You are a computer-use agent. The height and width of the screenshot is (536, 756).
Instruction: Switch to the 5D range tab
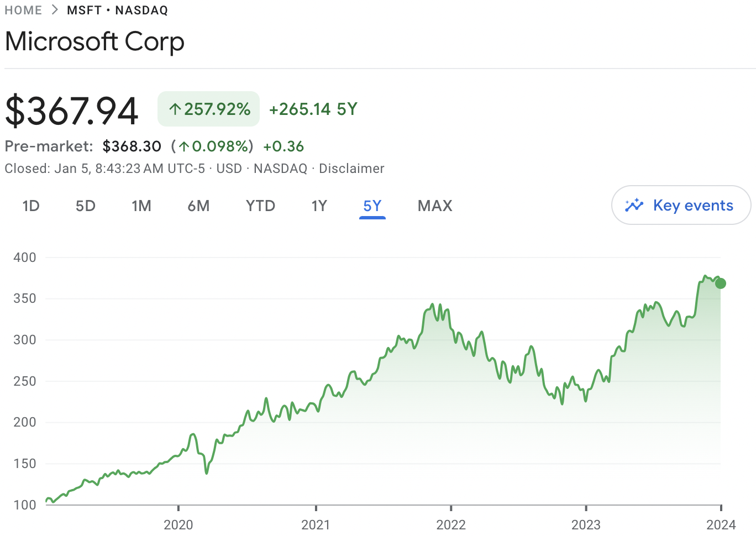[86, 206]
